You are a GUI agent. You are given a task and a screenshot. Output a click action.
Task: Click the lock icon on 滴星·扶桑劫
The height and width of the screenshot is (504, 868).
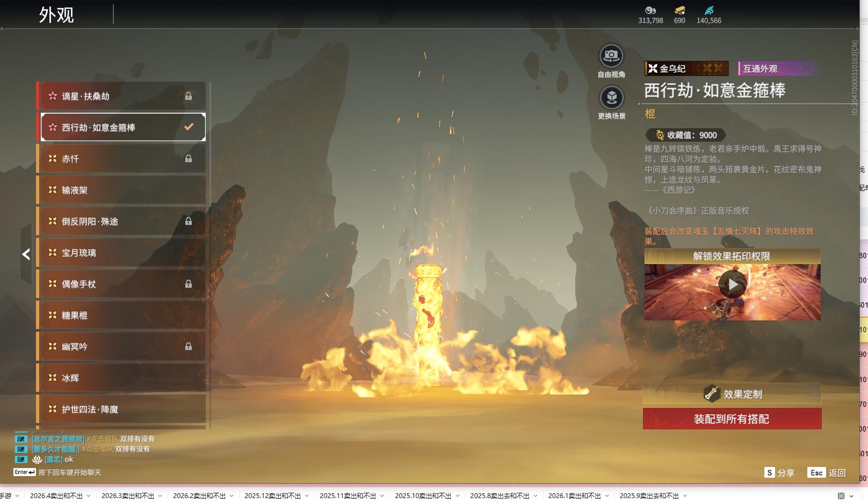(x=189, y=96)
